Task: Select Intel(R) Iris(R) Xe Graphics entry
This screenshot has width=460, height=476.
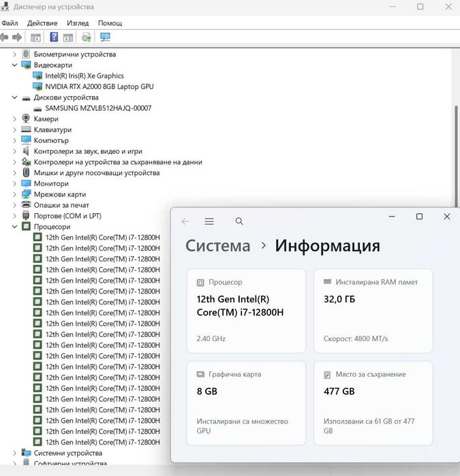Action: coord(85,76)
